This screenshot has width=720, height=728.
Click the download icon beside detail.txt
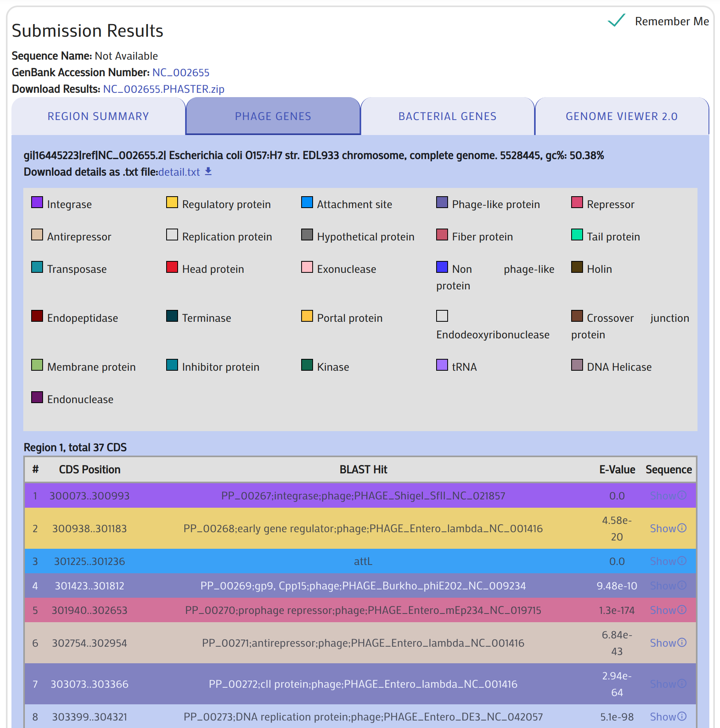pyautogui.click(x=208, y=171)
